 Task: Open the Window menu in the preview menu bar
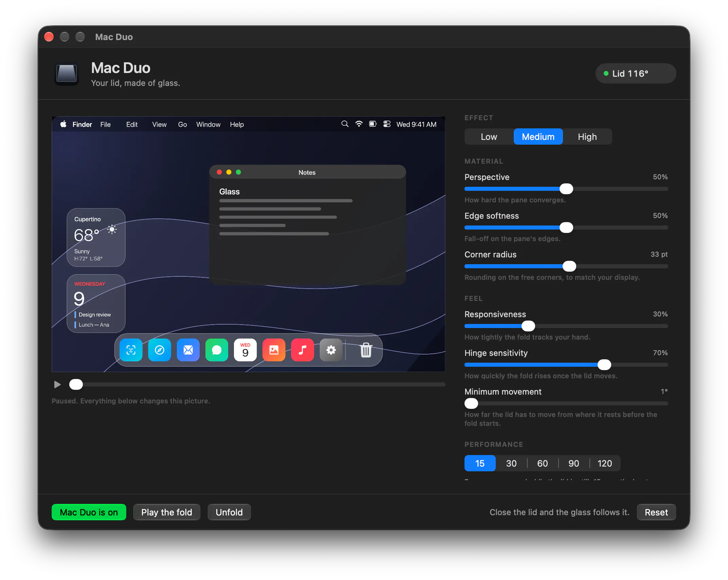pos(208,124)
